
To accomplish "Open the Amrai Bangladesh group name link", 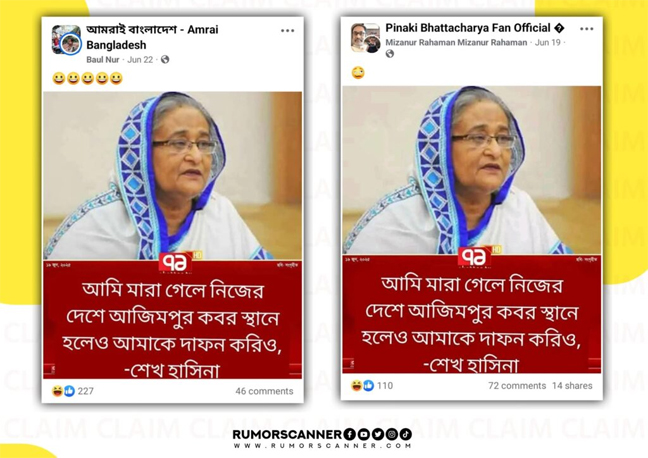I will [x=152, y=37].
